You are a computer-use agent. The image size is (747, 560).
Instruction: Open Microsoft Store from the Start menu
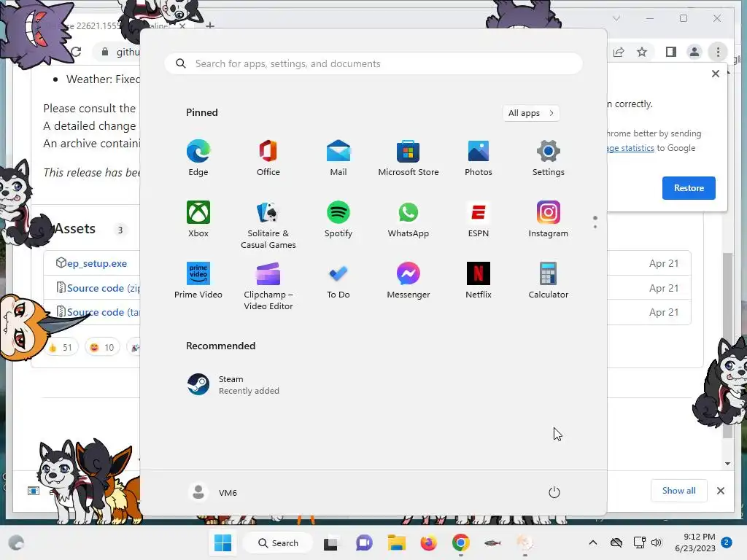[x=409, y=158]
